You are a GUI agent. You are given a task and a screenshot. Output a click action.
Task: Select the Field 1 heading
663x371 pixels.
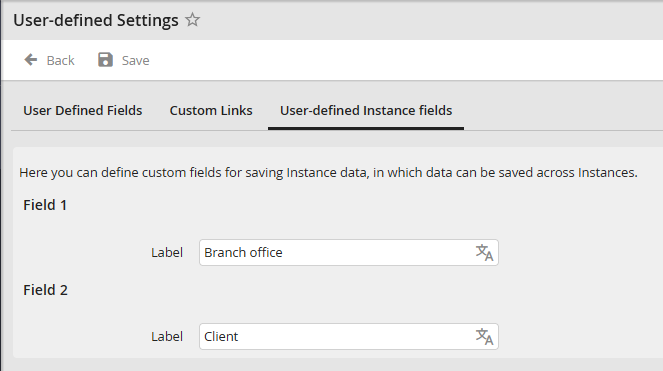45,205
